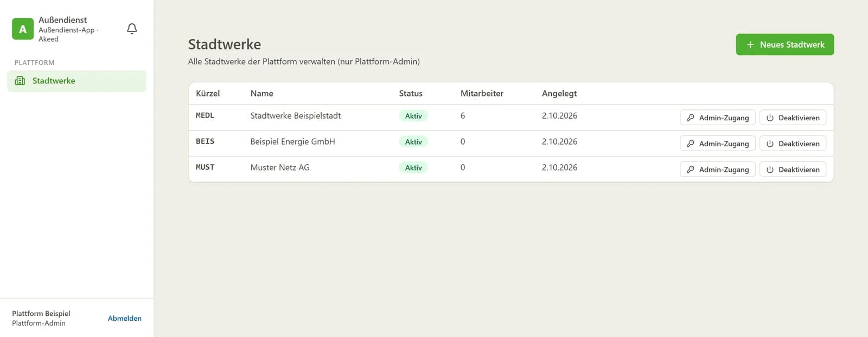Click the Aktiv badge of Stadtwerke Beispielstadt
868x337 pixels.
click(413, 116)
